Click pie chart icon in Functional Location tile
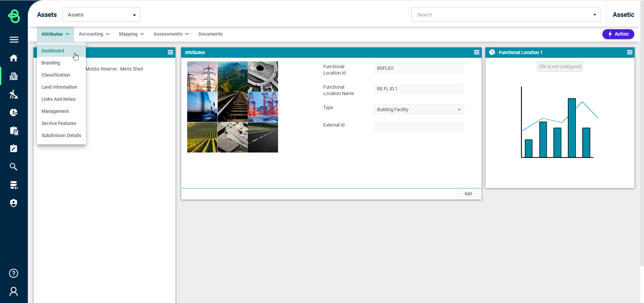The width and height of the screenshot is (644, 303). pos(492,52)
